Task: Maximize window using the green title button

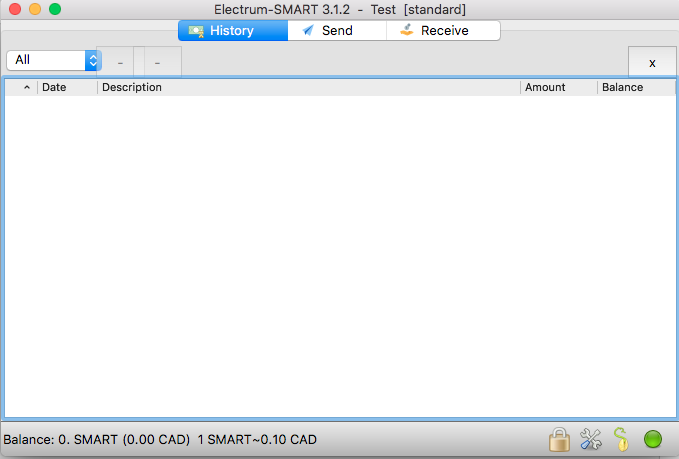Action: pos(55,9)
